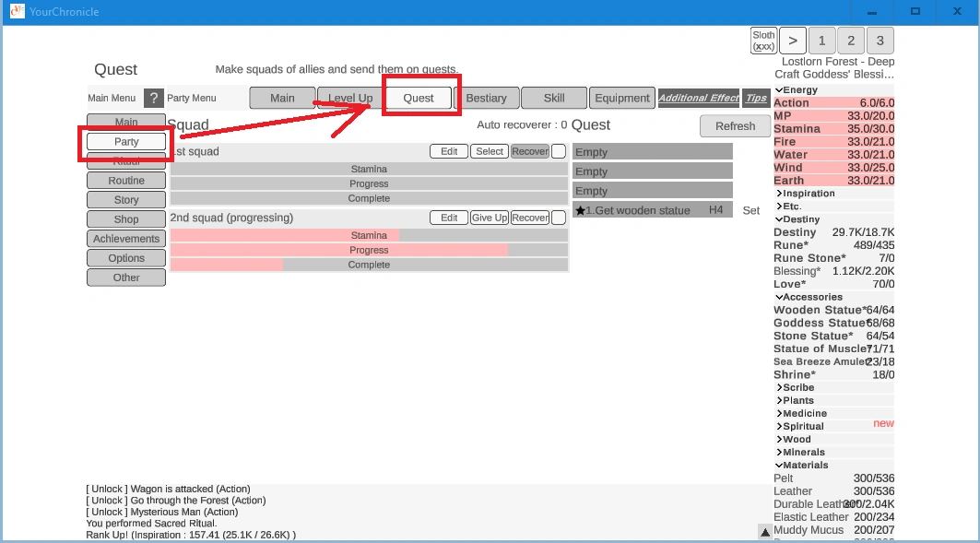This screenshot has height=543, width=980.
Task: Open the Bestiary tab
Action: (x=486, y=98)
